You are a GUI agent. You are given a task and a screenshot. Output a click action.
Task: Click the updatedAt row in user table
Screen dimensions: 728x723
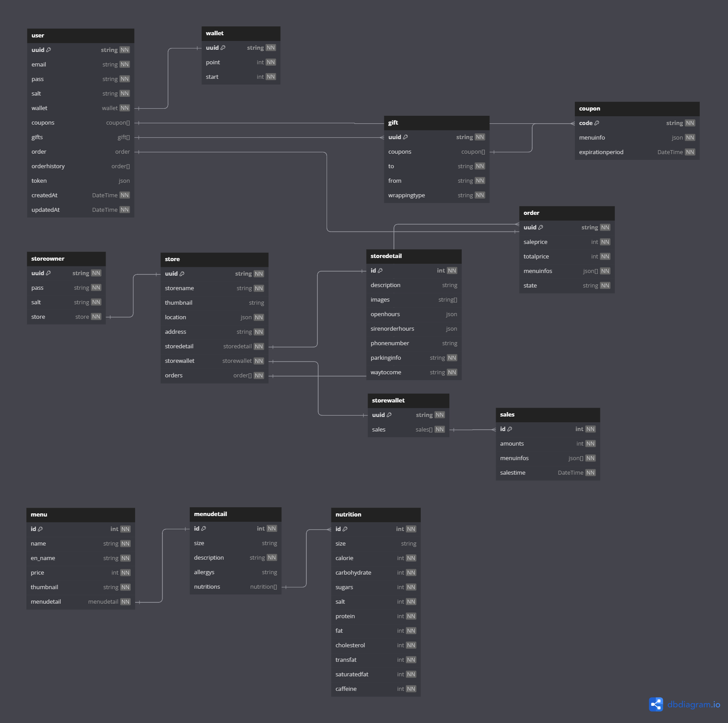coord(81,210)
